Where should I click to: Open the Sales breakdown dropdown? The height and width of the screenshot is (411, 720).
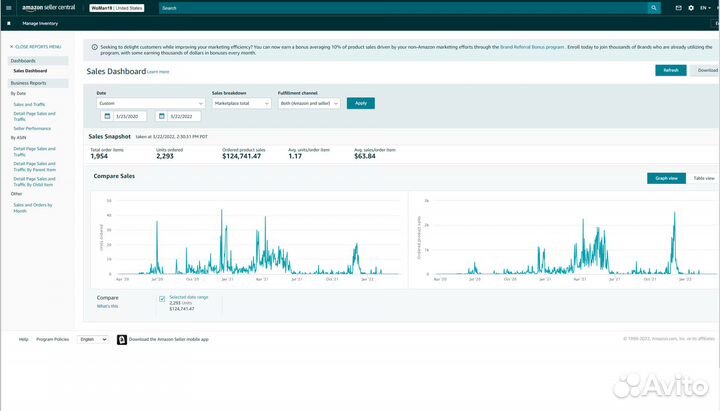[241, 103]
